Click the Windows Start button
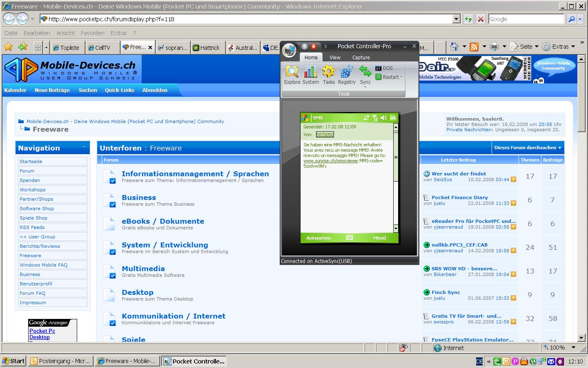 coord(14,361)
